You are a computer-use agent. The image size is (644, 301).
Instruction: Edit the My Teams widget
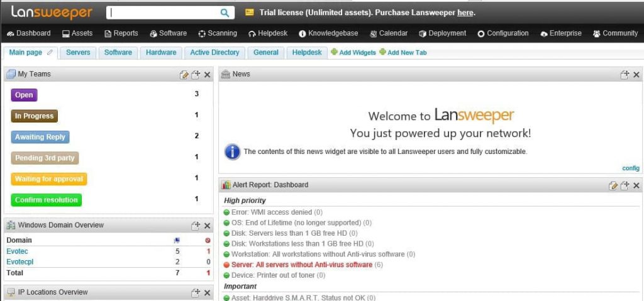184,75
